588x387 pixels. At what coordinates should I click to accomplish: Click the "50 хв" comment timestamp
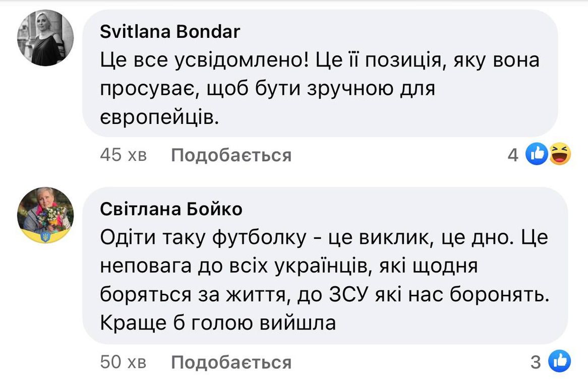coord(124,362)
